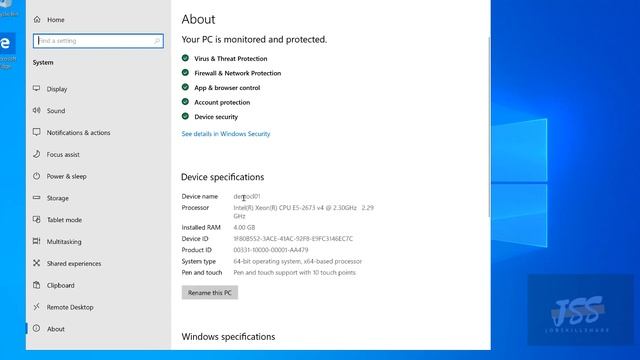
Task: Select Remote Desktop
Action: coord(70,307)
